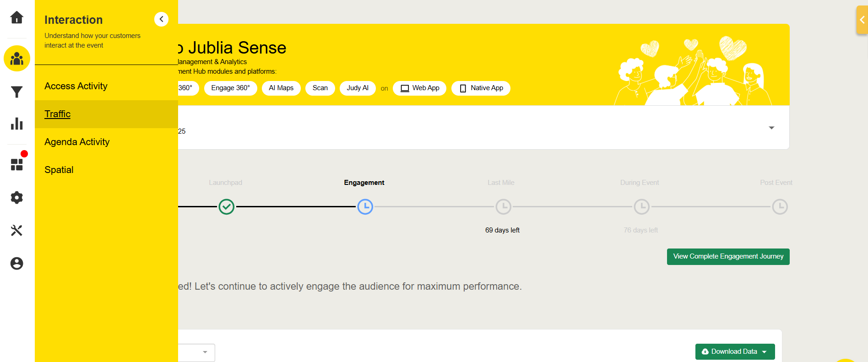This screenshot has height=362, width=868.
Task: Open the settings gear icon
Action: tap(17, 198)
